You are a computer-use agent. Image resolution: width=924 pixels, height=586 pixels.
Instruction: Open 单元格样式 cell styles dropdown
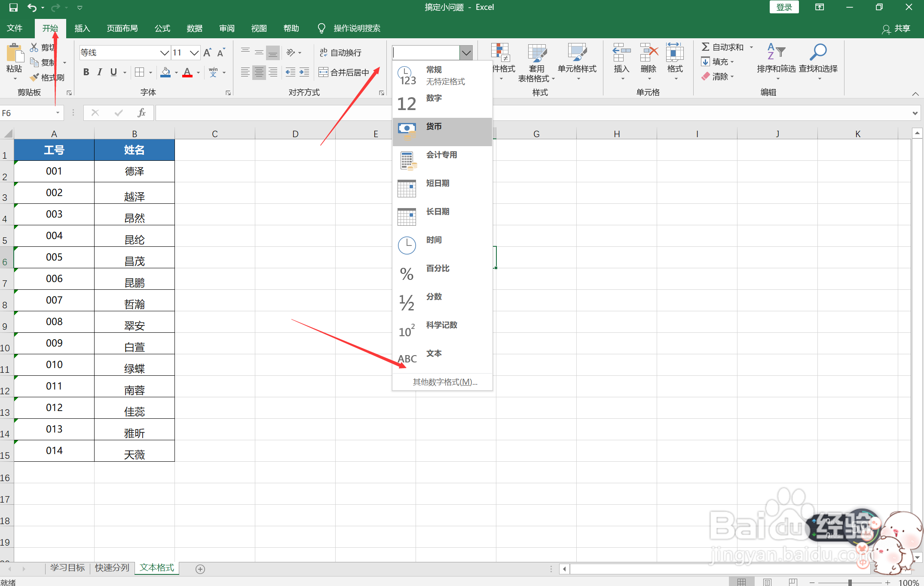577,63
